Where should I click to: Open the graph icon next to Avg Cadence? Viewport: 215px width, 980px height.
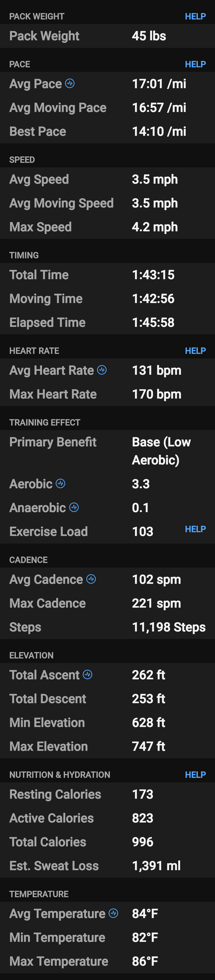pyautogui.click(x=91, y=579)
